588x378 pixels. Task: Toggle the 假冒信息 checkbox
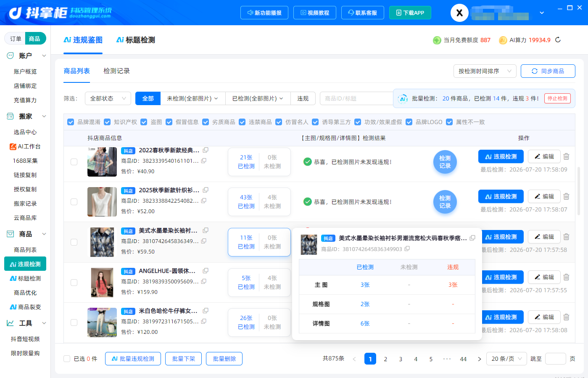point(169,122)
